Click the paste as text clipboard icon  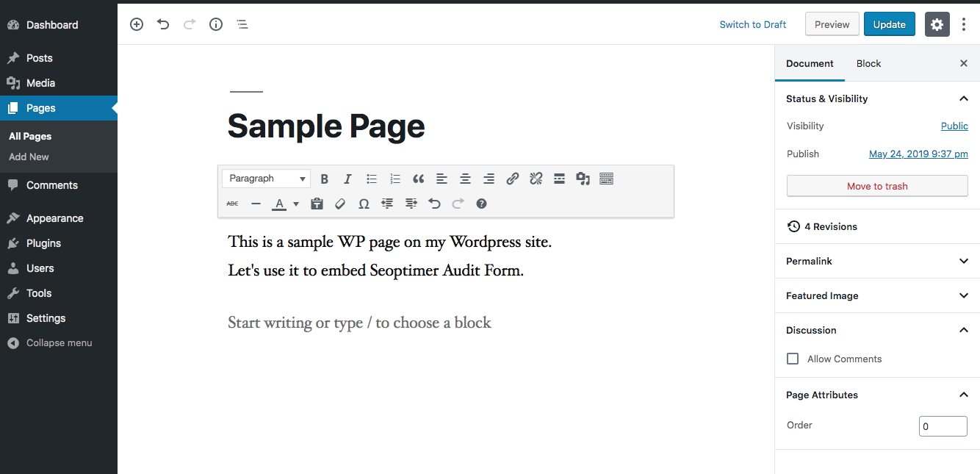coord(317,204)
